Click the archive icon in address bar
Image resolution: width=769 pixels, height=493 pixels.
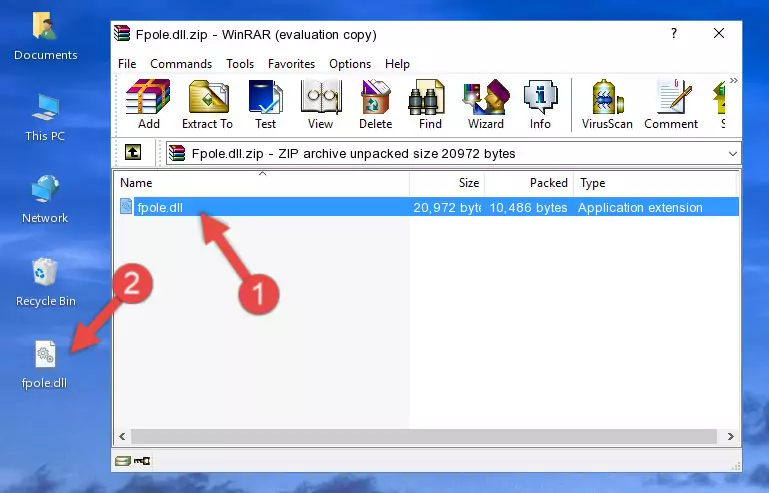pyautogui.click(x=178, y=154)
